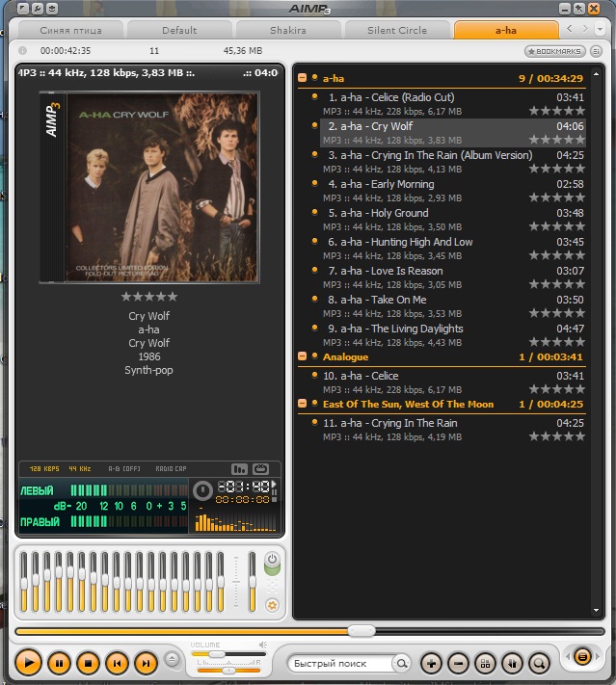616x685 pixels.
Task: Click the playlist info icon near total time
Action: [23, 51]
